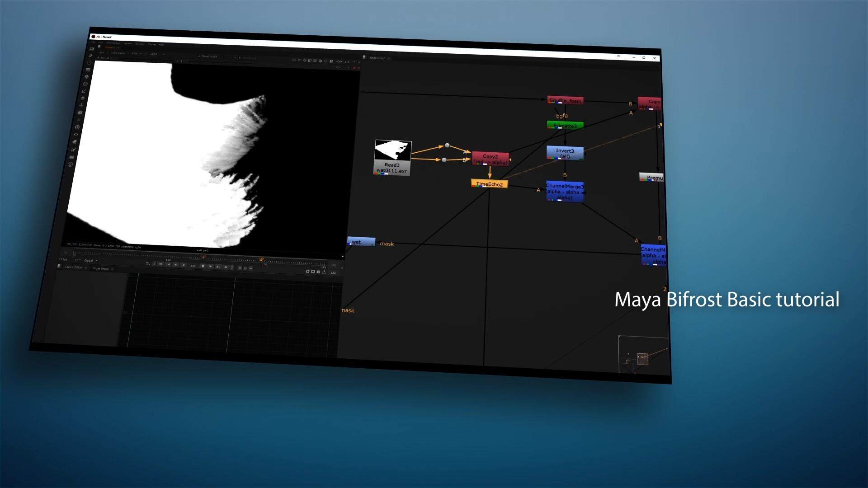868x488 pixels.
Task: Click the Views eye icon in toolbar
Action: (x=75, y=135)
